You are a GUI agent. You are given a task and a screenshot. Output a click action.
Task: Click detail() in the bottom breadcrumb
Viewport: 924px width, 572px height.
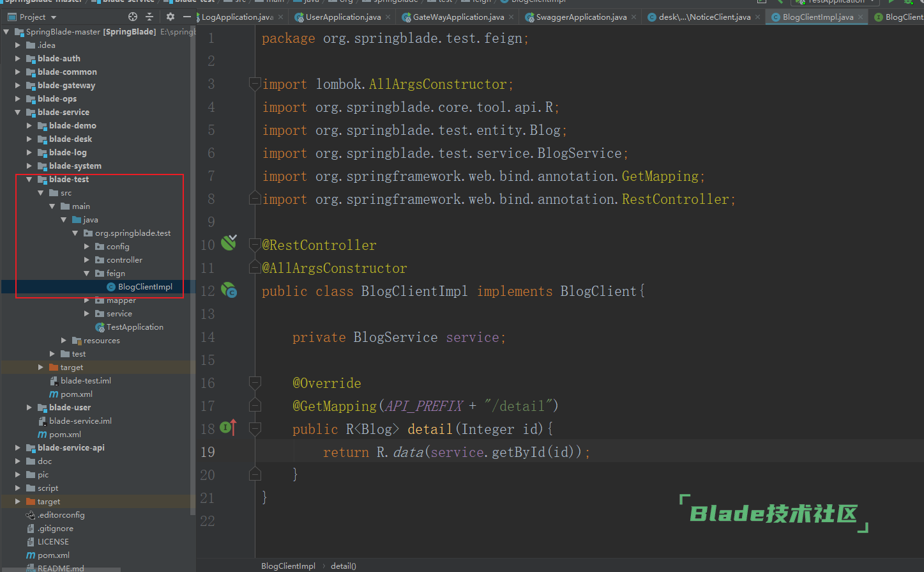[x=344, y=566]
